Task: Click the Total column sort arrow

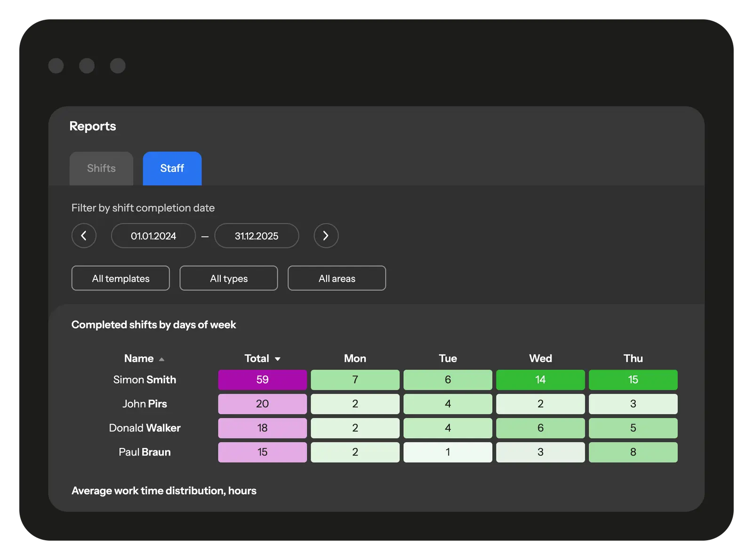Action: tap(278, 359)
